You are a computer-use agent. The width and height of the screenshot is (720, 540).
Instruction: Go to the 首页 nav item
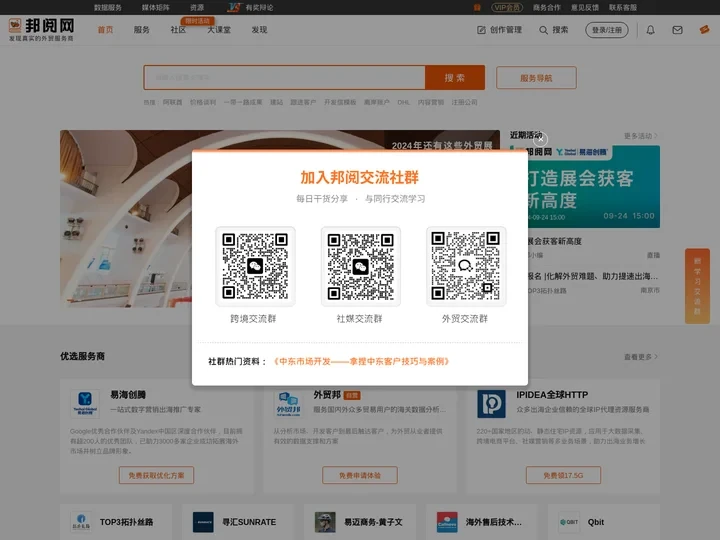click(105, 30)
